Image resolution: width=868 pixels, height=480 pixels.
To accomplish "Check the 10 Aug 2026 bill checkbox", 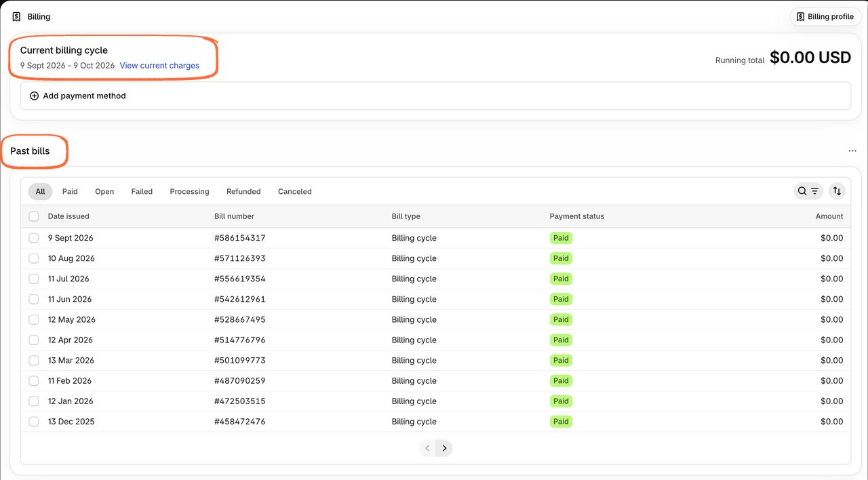I will [x=34, y=258].
